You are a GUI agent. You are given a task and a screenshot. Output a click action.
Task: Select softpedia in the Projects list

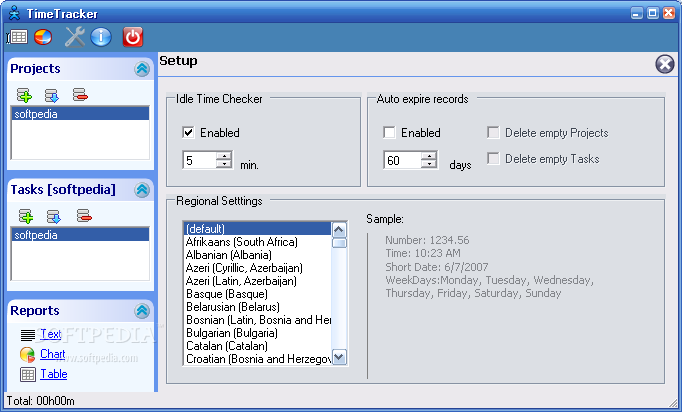pos(80,114)
